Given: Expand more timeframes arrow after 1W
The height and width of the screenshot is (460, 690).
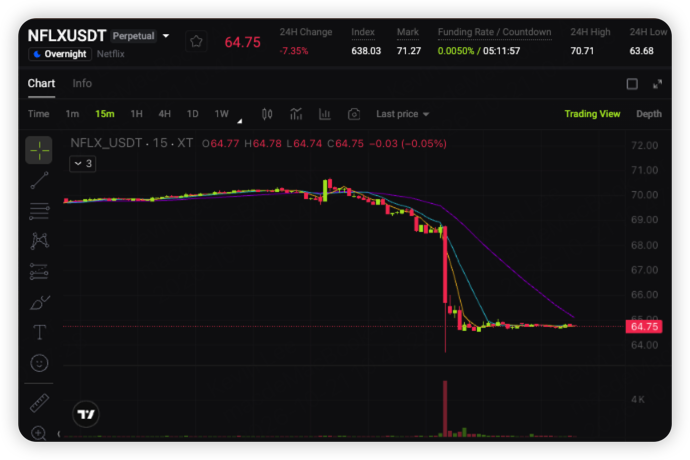Looking at the screenshot, I should pyautogui.click(x=239, y=121).
